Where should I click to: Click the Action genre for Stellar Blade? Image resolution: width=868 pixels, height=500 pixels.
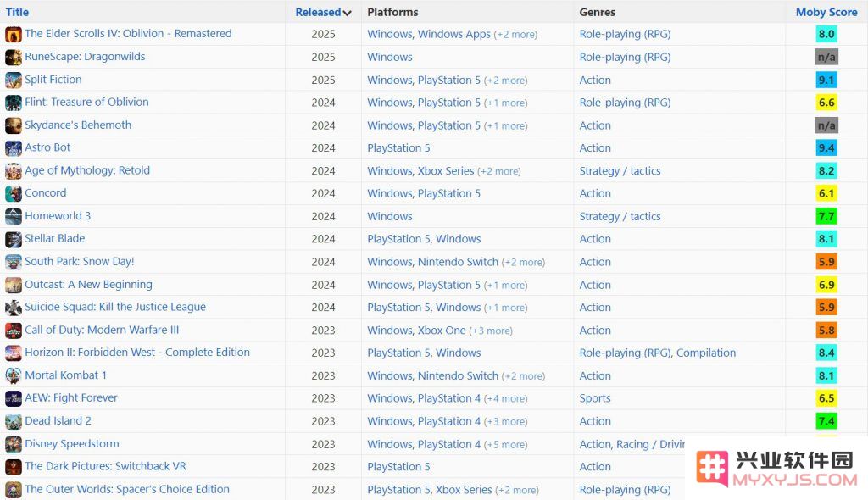(x=595, y=239)
